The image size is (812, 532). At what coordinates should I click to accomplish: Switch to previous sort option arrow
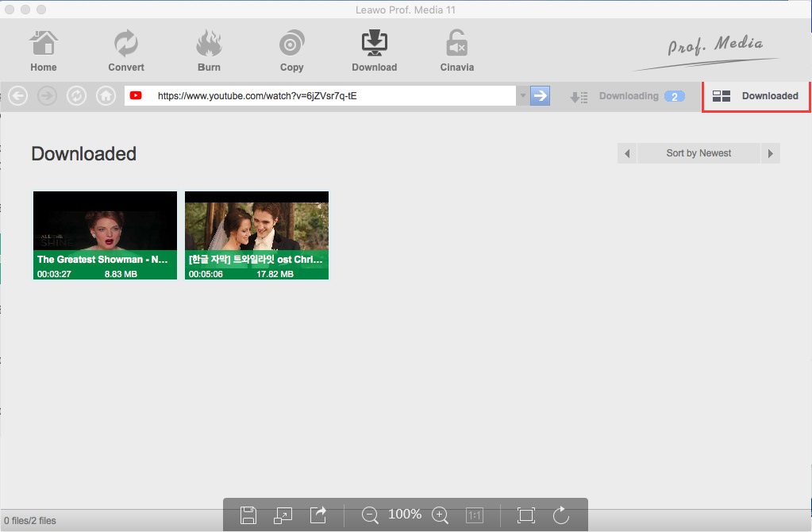627,153
